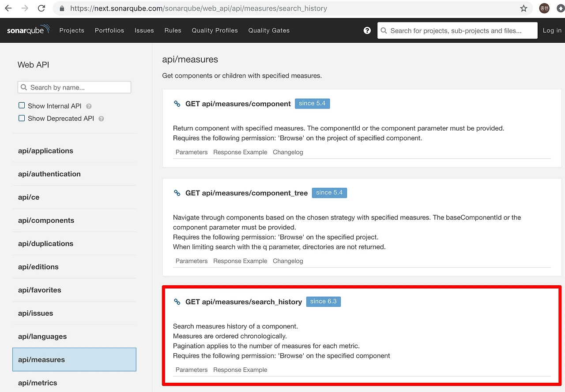Click the GET api/measures/component heading
Viewport: 565px width, 392px height.
(238, 104)
